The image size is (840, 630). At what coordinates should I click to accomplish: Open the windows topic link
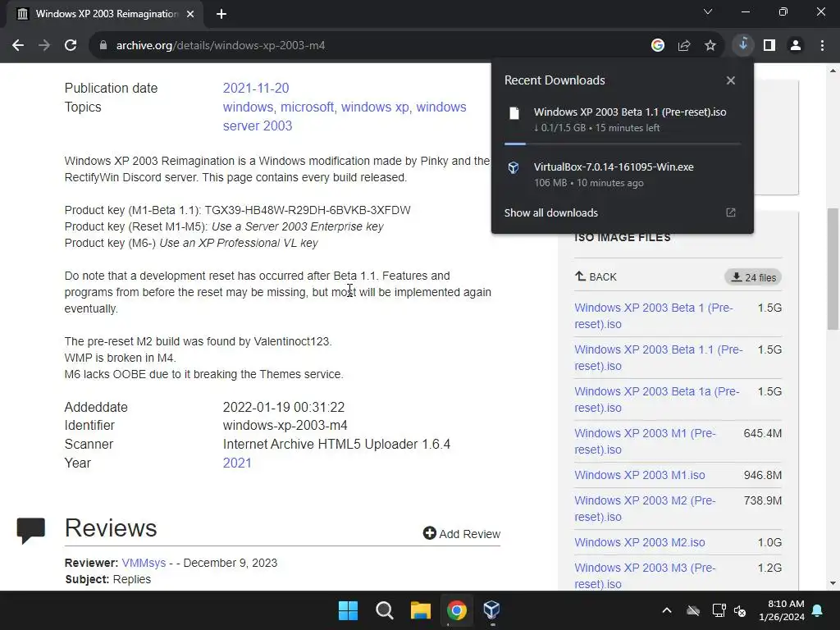click(x=248, y=107)
